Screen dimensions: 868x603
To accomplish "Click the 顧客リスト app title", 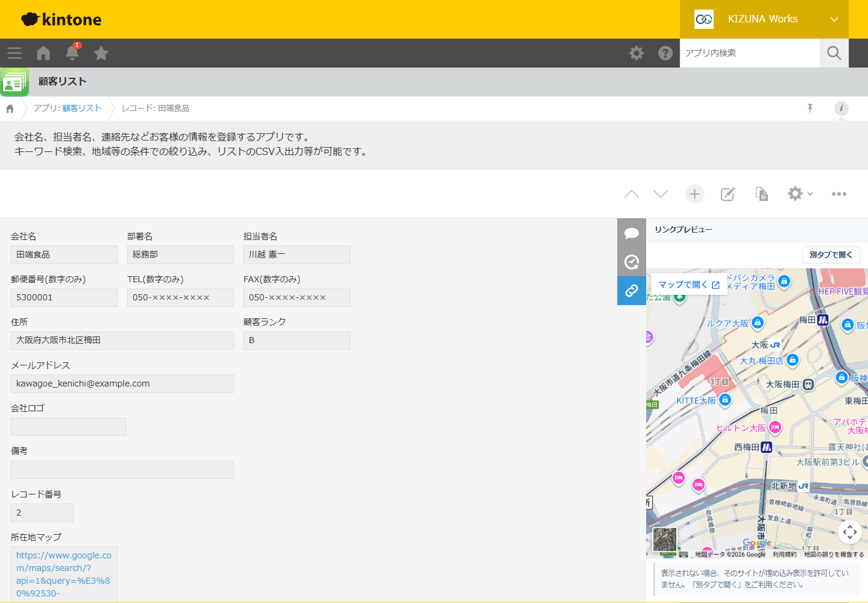I will [63, 81].
